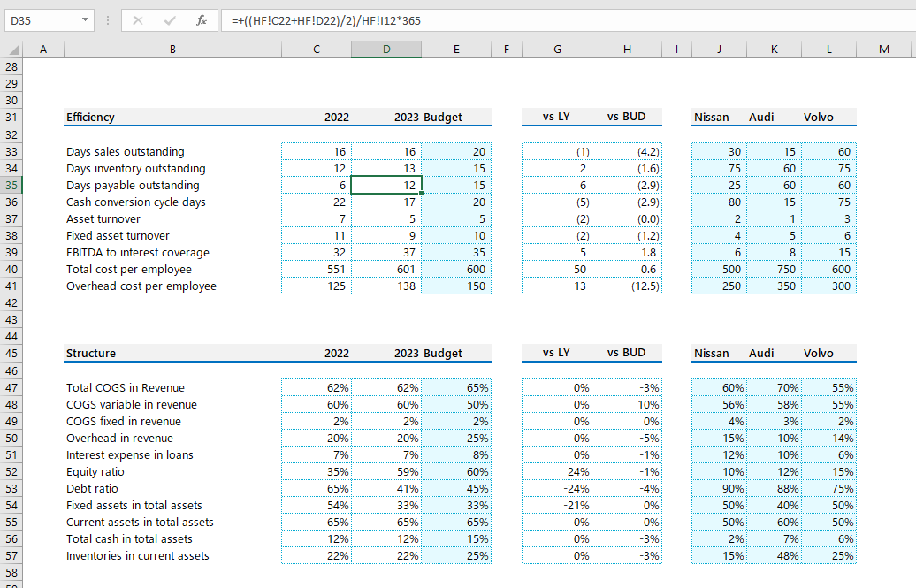Click the Enter formula checkmark icon

point(170,19)
